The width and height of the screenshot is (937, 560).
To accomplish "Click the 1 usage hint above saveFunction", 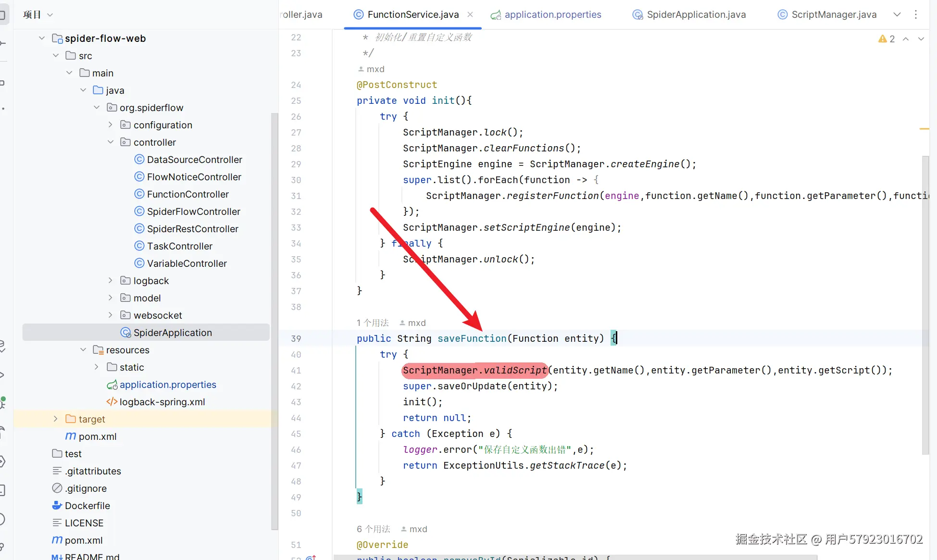I will pyautogui.click(x=373, y=323).
